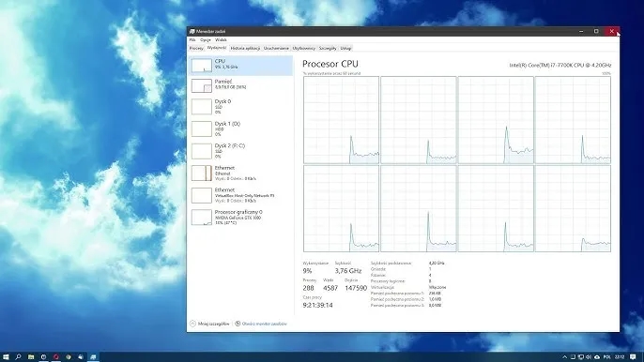Click the Task Manager title bar icon

(192, 31)
